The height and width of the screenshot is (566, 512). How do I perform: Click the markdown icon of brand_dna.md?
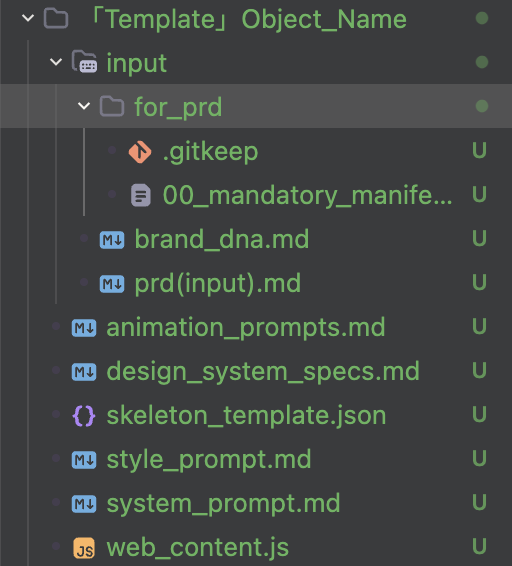[x=112, y=240]
